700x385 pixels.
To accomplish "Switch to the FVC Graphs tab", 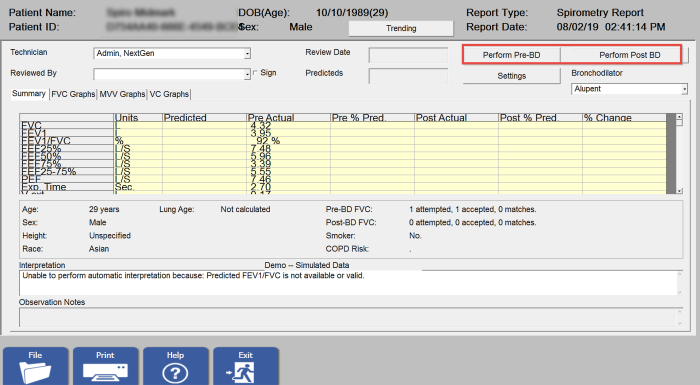I will point(73,94).
